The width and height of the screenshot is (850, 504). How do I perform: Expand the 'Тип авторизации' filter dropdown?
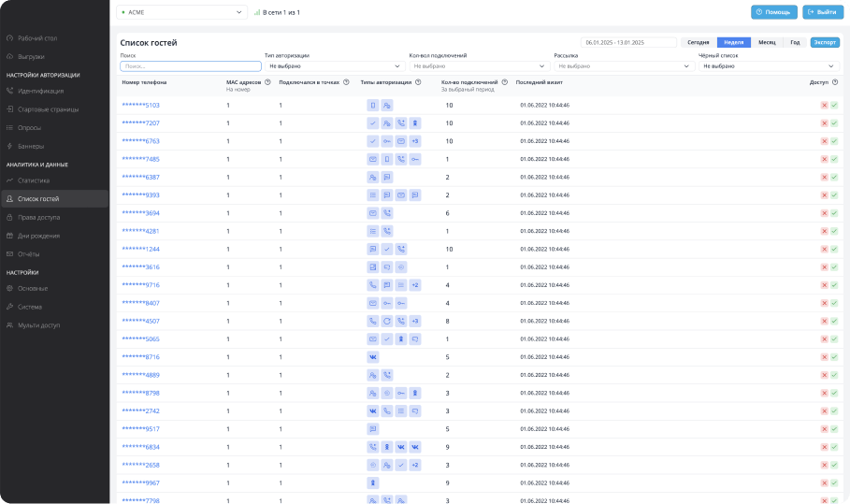(x=335, y=66)
